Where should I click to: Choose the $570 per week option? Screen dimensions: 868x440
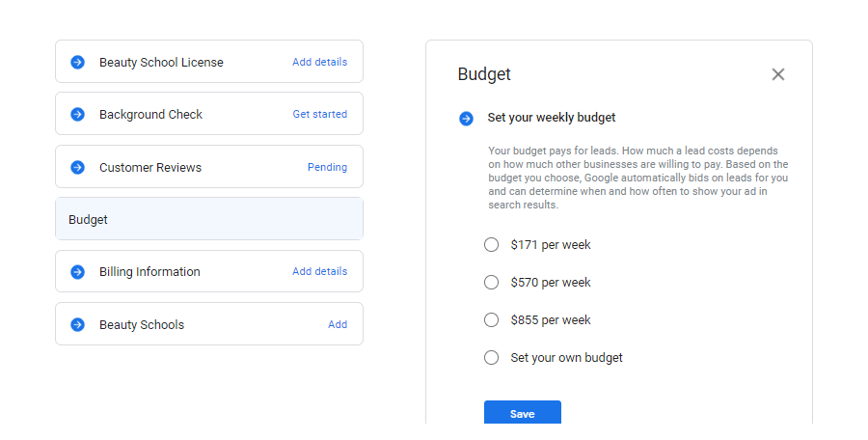pos(491,282)
